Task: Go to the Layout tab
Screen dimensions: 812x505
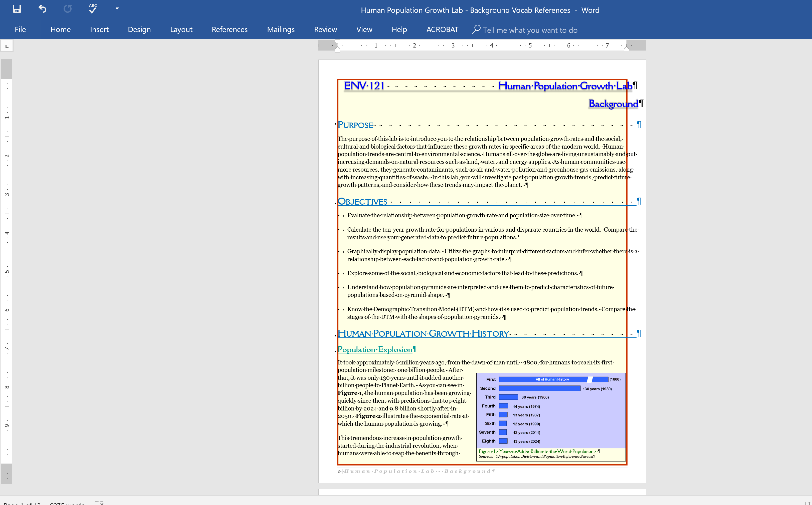Action: click(x=181, y=30)
